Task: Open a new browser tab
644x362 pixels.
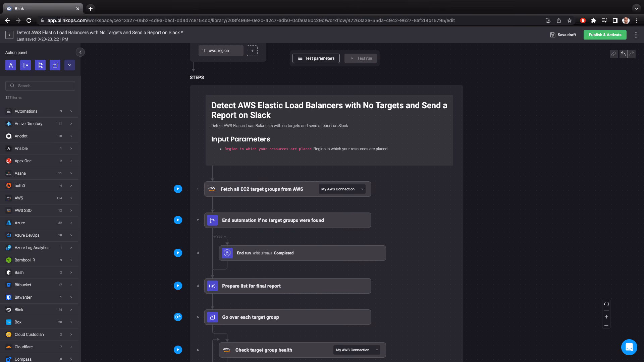Action: 91,9
